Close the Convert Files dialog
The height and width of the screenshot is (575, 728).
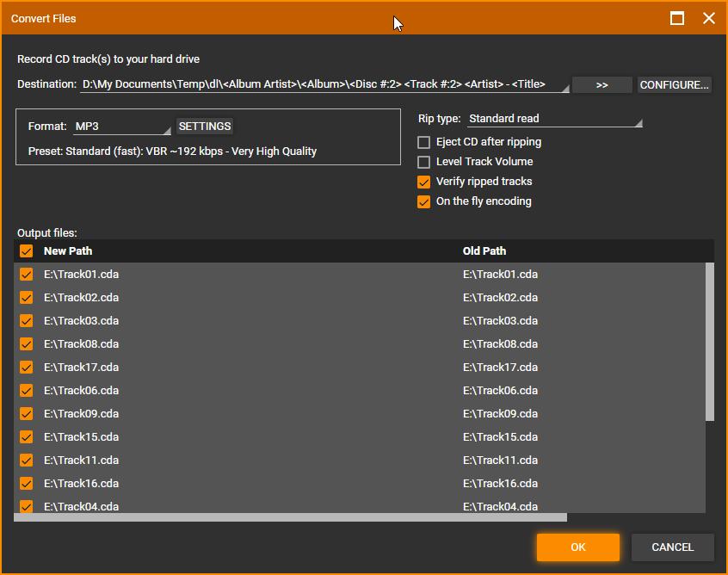[709, 18]
